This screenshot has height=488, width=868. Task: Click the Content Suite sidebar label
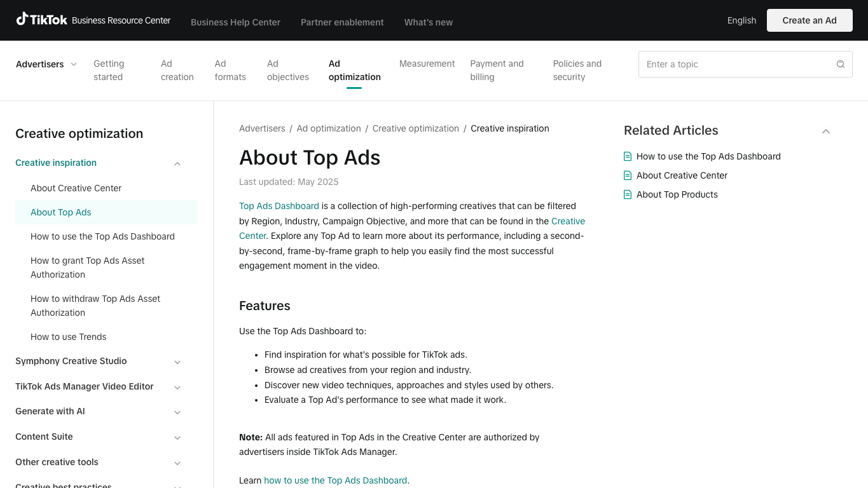pos(44,437)
